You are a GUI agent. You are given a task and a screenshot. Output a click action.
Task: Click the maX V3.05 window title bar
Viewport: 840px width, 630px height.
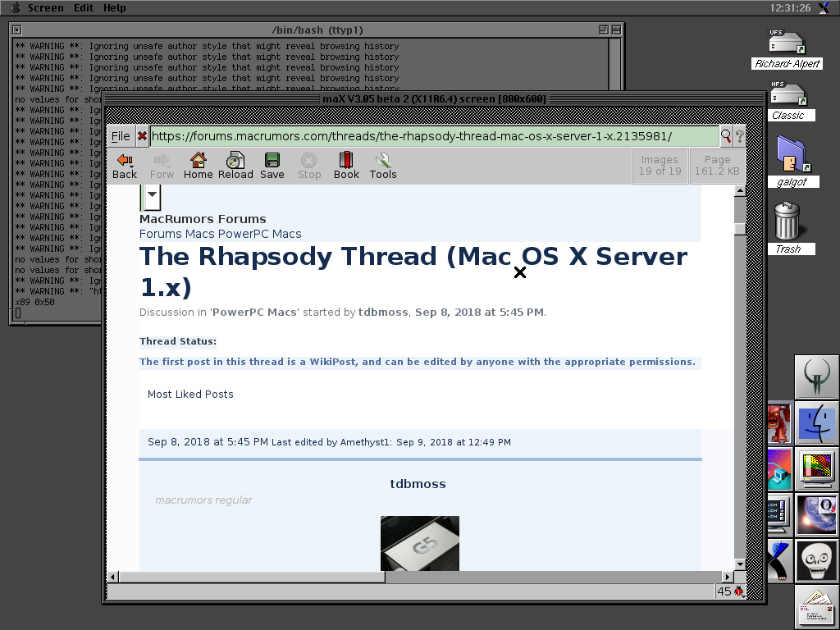tap(434, 99)
